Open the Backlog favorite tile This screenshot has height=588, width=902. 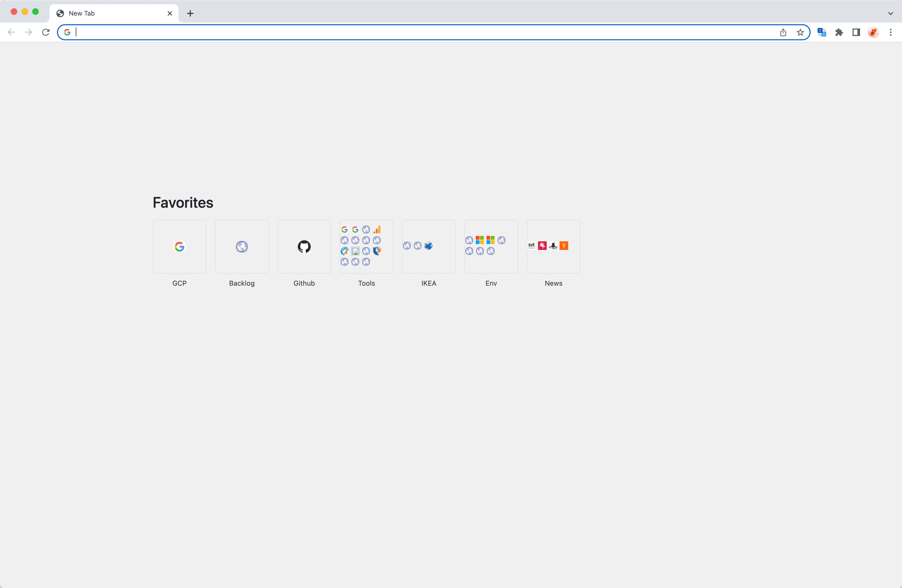(x=242, y=247)
